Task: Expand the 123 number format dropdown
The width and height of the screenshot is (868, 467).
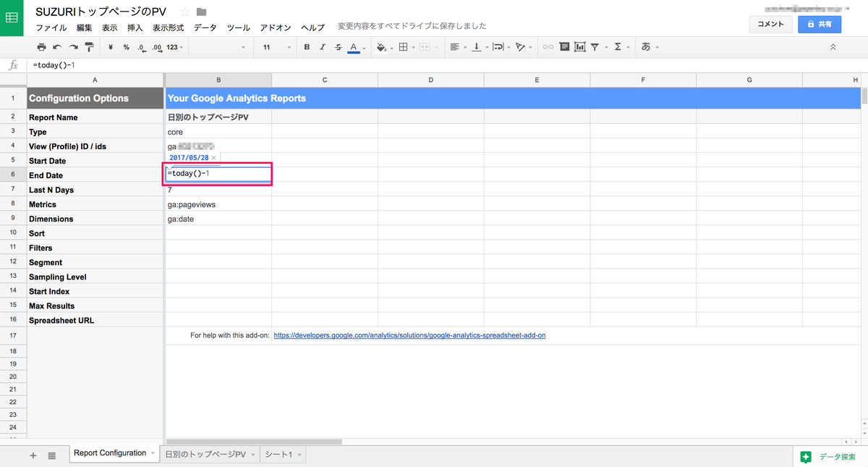Action: click(175, 47)
